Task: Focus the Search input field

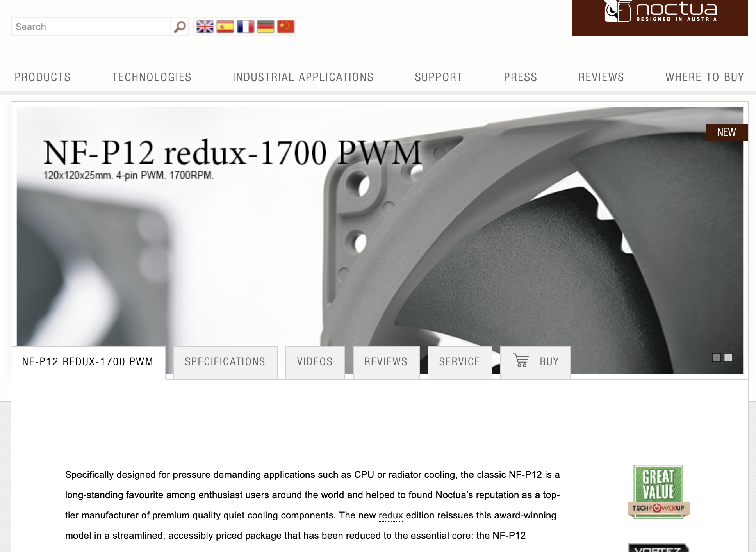Action: (x=91, y=27)
